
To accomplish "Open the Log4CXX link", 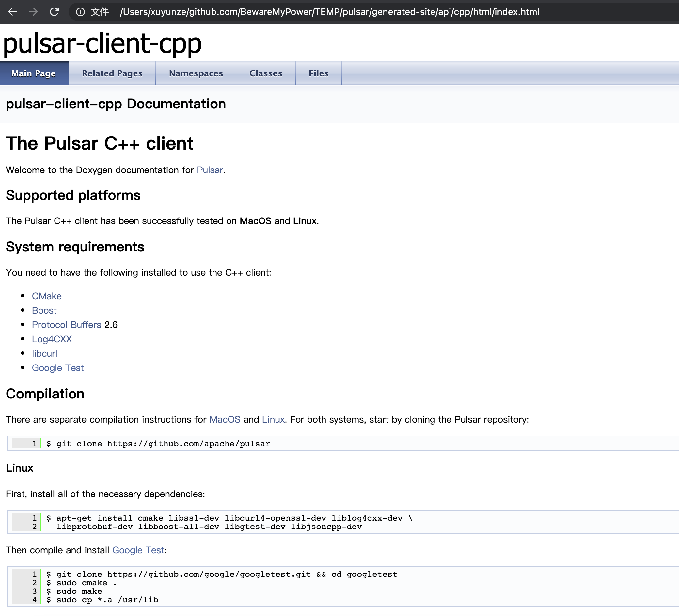I will [52, 339].
